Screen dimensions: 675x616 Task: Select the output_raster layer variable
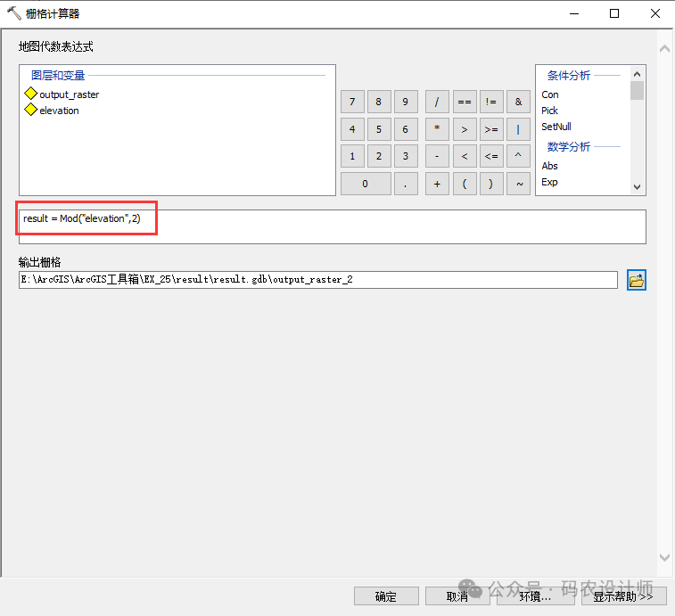click(69, 94)
